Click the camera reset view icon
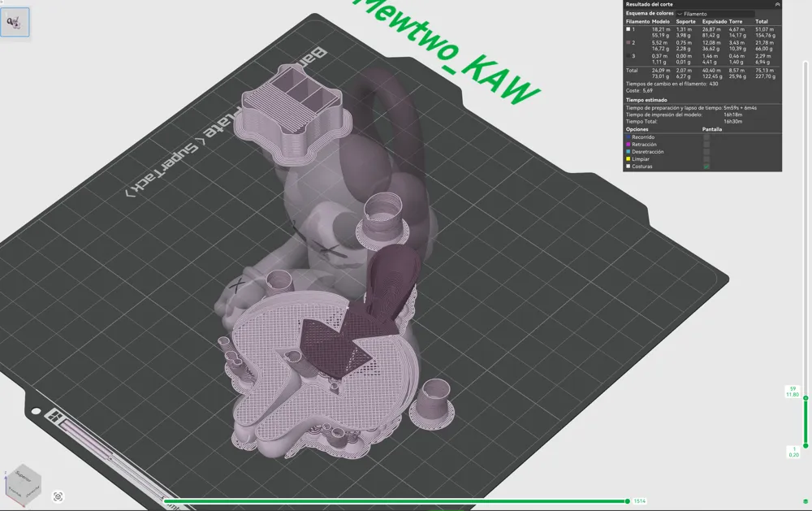This screenshot has height=511, width=812. [x=58, y=496]
